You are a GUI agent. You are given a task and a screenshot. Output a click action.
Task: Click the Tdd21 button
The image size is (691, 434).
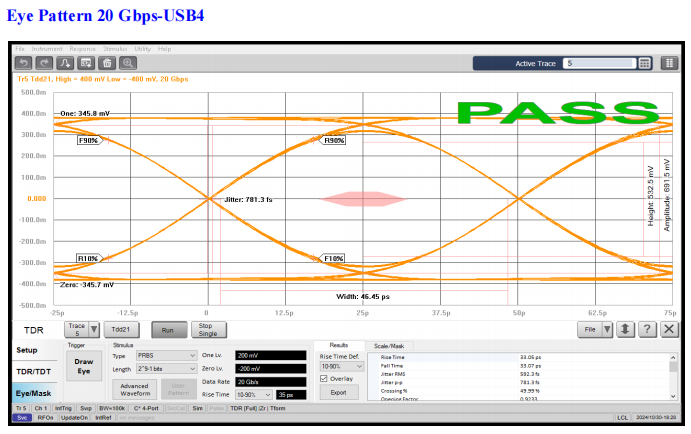[x=120, y=330]
